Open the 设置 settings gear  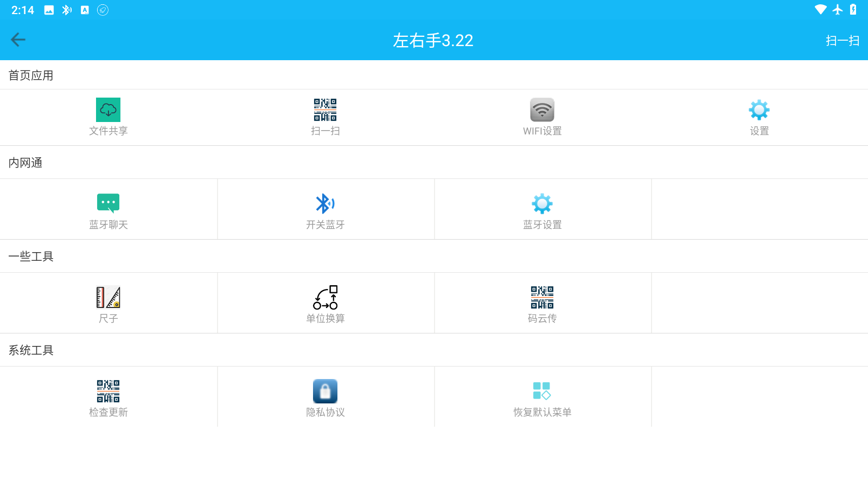[759, 117]
